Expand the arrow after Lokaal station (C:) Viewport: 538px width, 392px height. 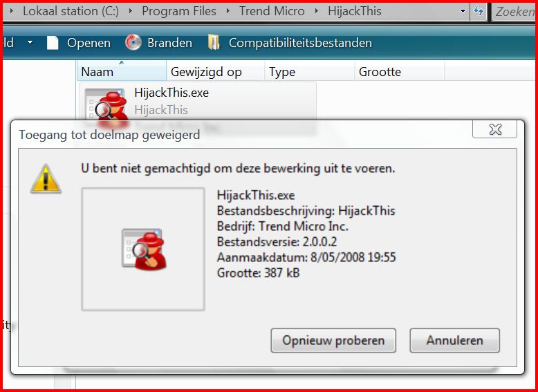(131, 11)
